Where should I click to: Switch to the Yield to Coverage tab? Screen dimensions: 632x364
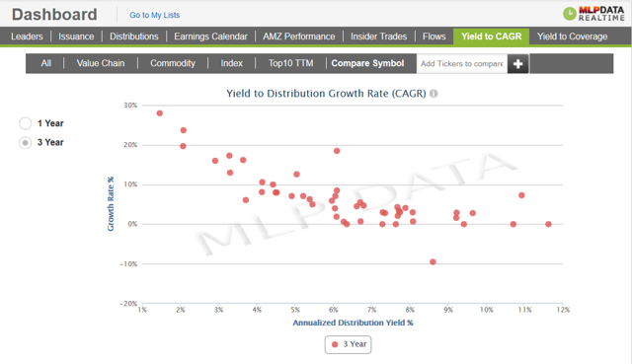point(572,36)
